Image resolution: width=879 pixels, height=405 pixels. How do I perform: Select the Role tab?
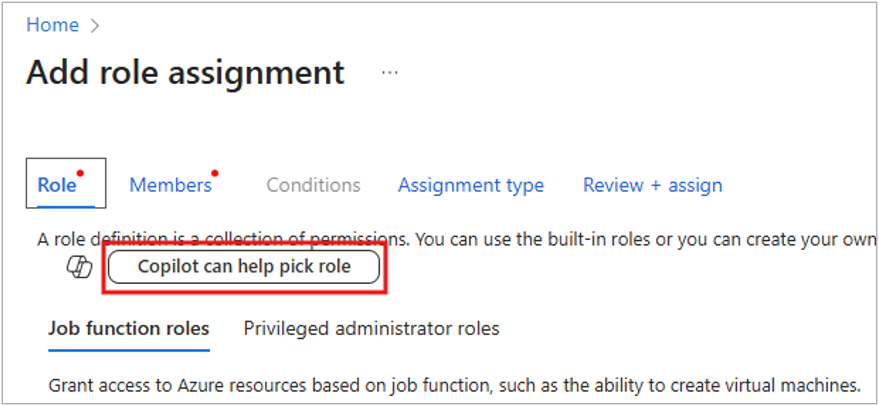click(x=58, y=185)
